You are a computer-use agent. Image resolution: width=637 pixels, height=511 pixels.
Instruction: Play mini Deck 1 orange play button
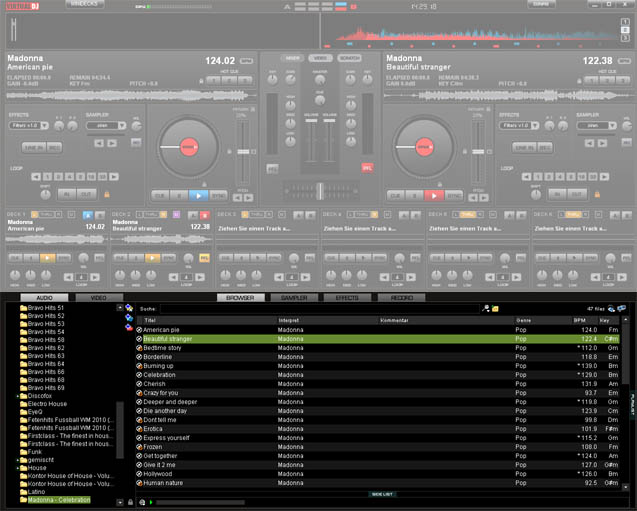48,258
